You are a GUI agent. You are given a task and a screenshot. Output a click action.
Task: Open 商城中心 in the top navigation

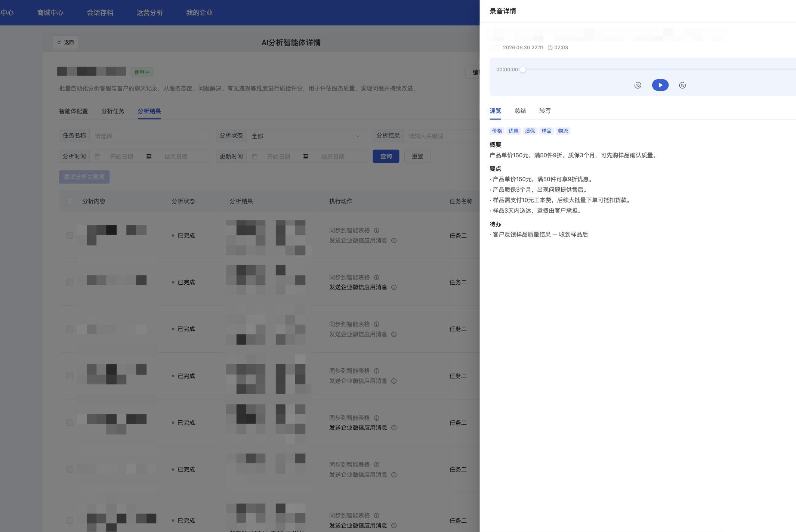tap(50, 13)
